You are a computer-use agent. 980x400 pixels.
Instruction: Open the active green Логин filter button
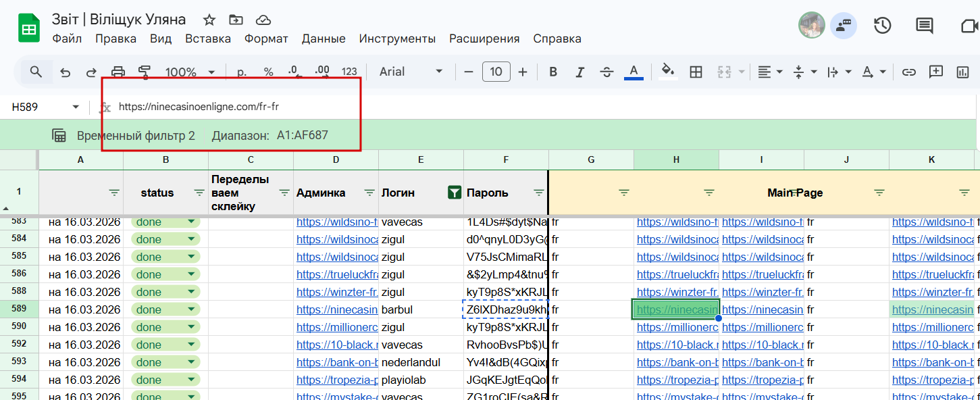point(455,193)
